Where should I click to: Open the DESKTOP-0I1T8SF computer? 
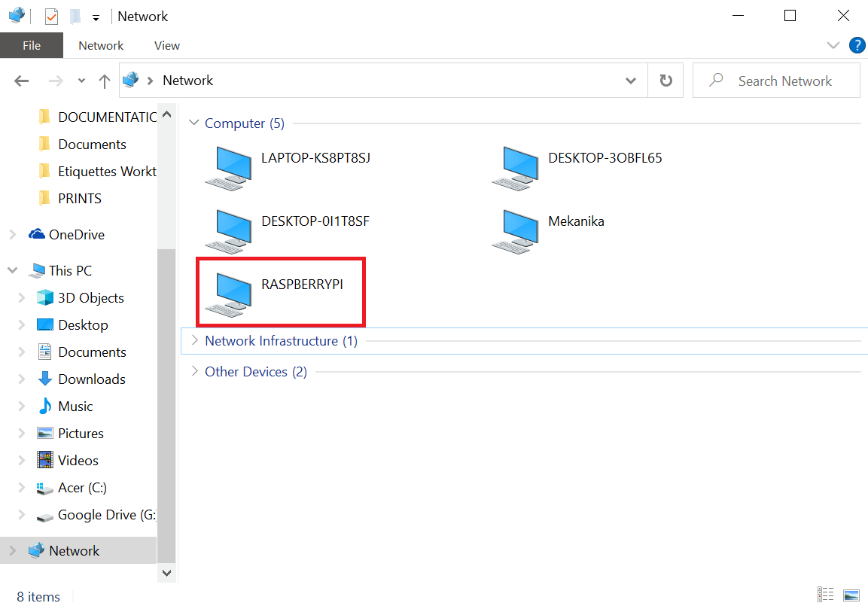coord(288,231)
